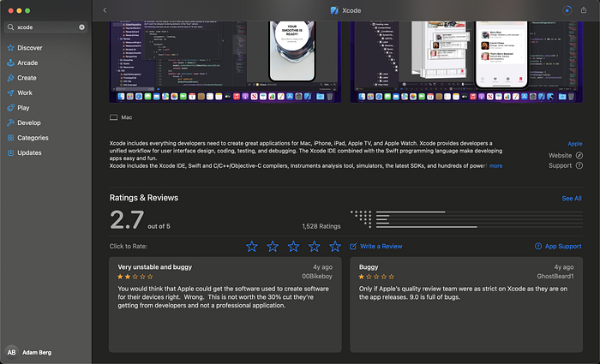Rate the app three stars
Screen dimensions: 600x364
(293, 247)
